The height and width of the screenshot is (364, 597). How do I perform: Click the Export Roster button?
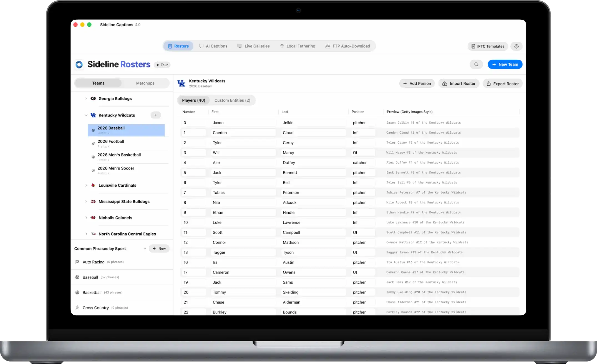tap(503, 84)
